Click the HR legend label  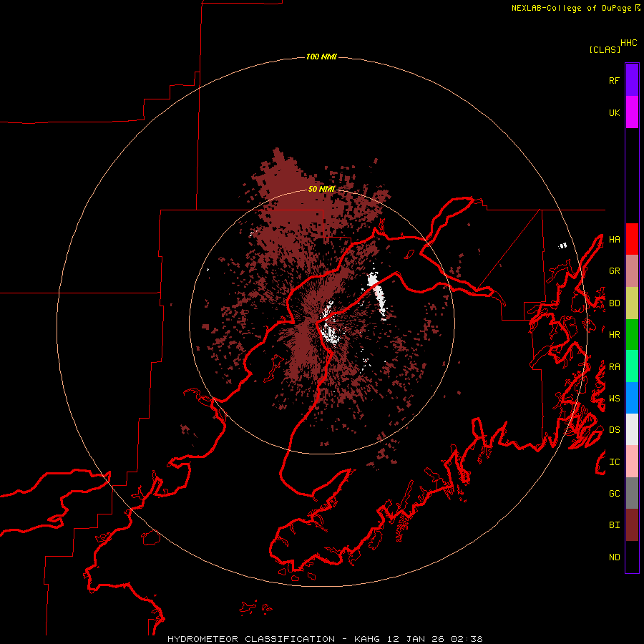(614, 335)
